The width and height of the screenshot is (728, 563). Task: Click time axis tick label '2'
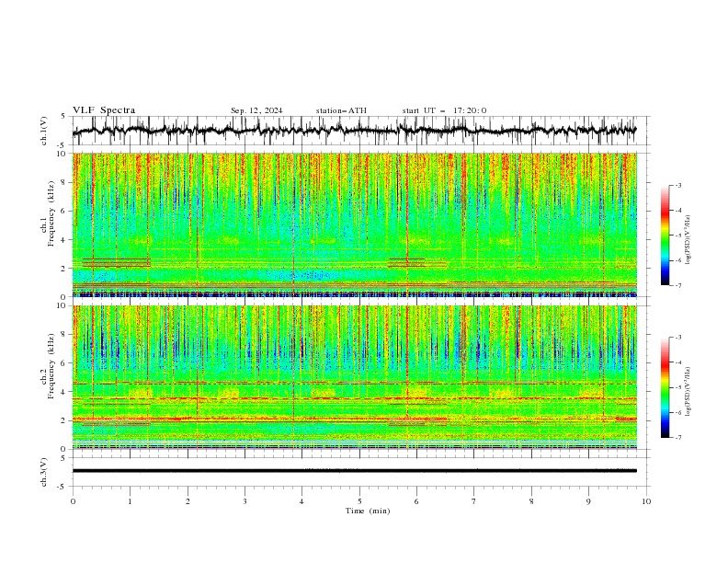[188, 501]
